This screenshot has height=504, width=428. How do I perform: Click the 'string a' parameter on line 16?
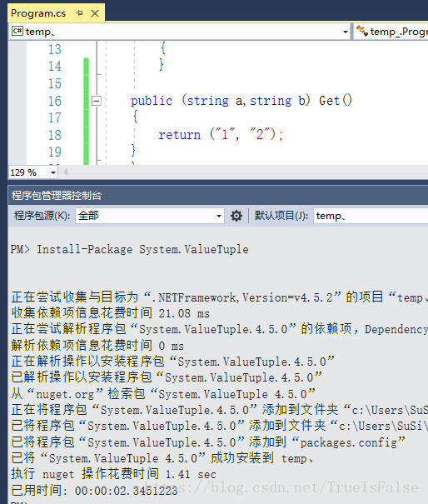click(214, 101)
